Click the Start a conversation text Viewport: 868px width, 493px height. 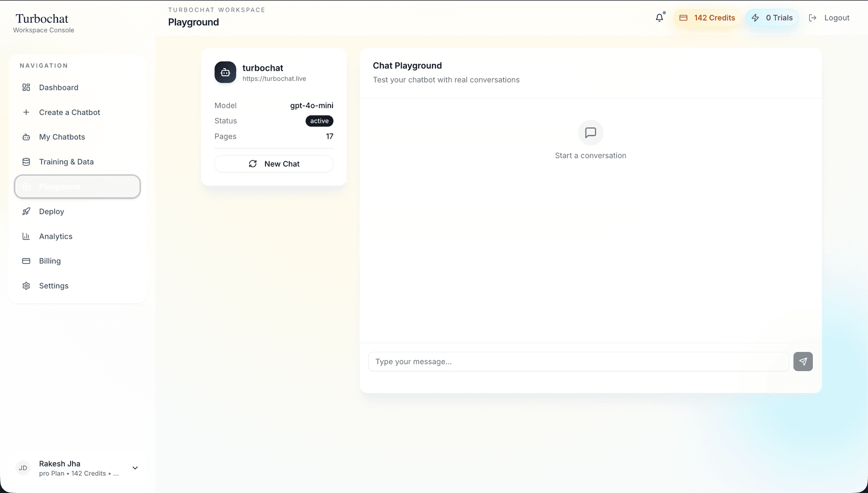591,156
